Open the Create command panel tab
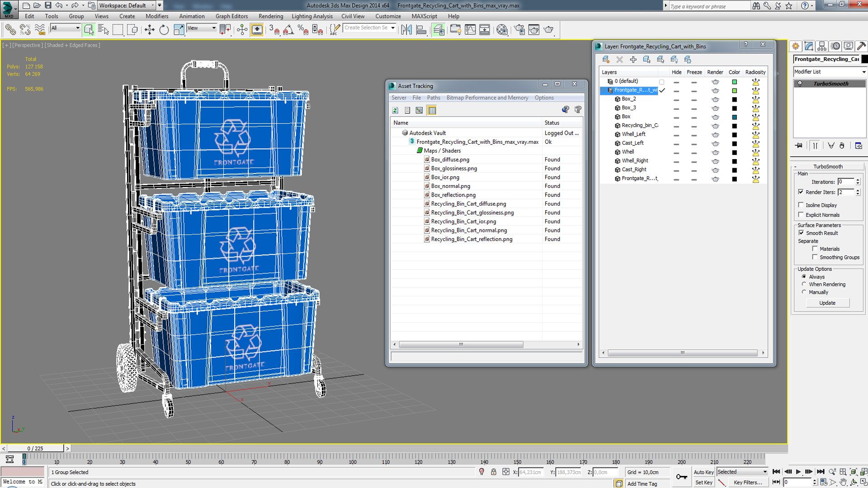The width and height of the screenshot is (868, 488). pyautogui.click(x=796, y=46)
